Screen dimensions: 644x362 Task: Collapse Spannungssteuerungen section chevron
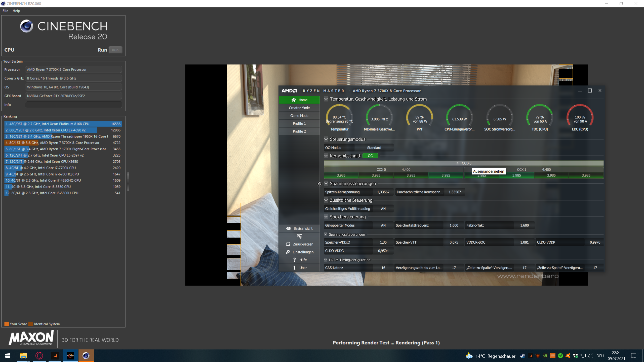326,184
